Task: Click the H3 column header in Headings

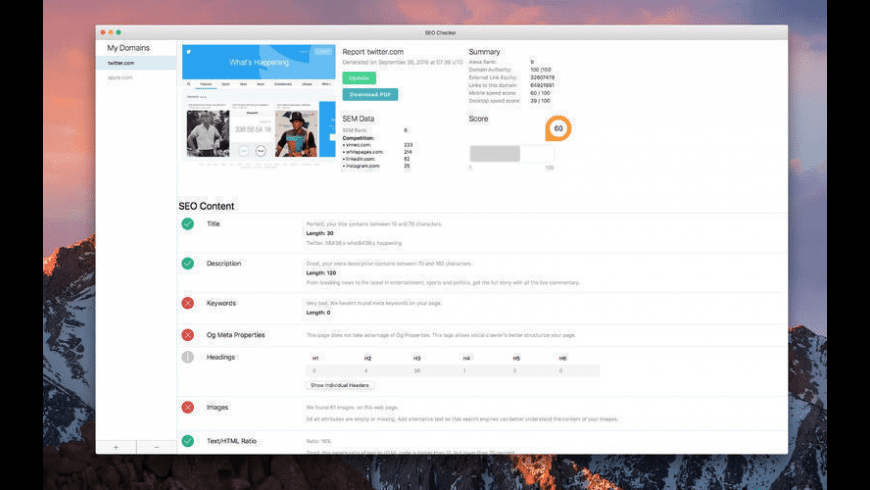Action: coord(417,358)
